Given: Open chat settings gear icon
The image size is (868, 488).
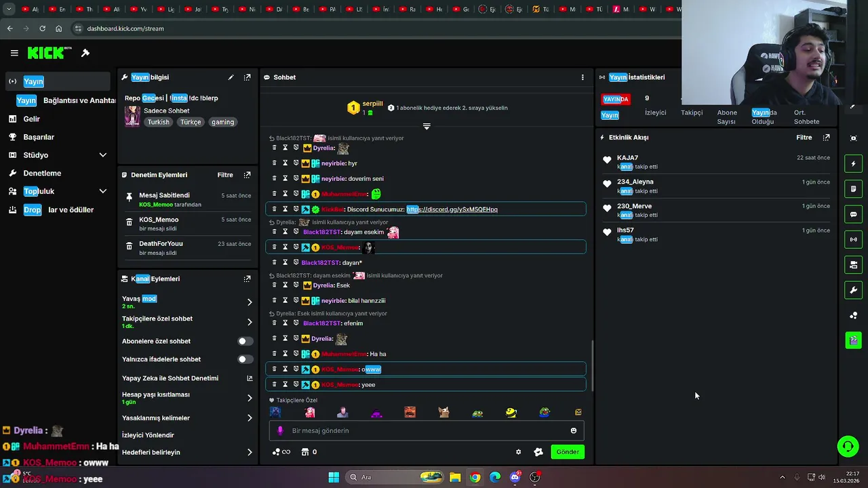Looking at the screenshot, I should (519, 452).
